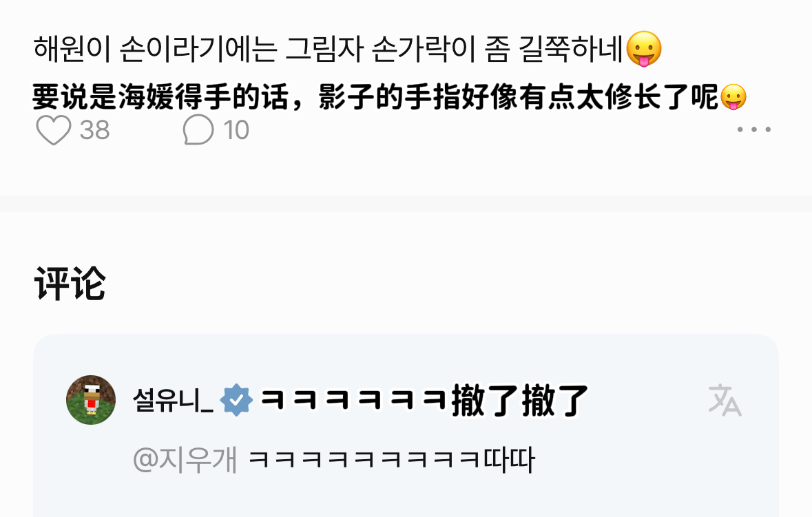Tap the @지우개 mention link
The width and height of the screenshot is (812, 517).
point(185,460)
